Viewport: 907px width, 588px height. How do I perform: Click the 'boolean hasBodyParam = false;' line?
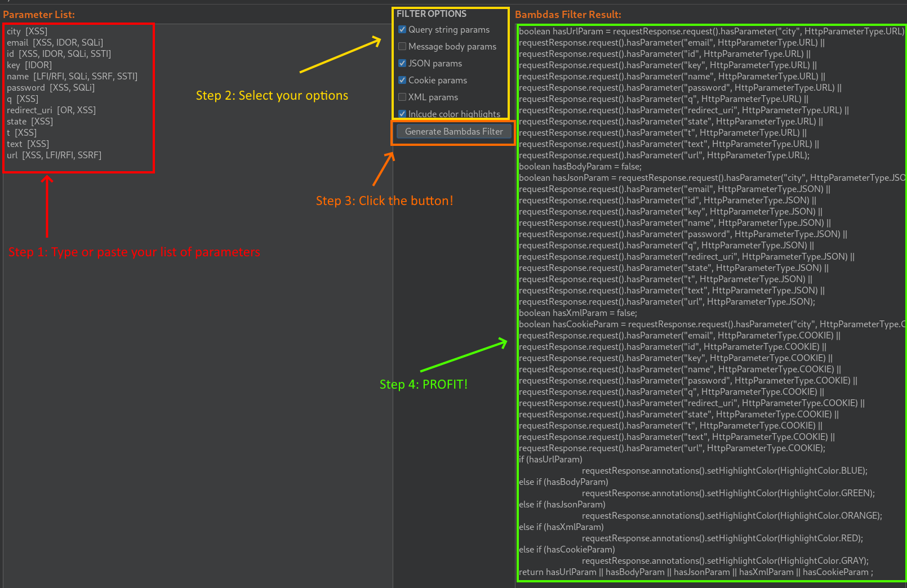(580, 166)
